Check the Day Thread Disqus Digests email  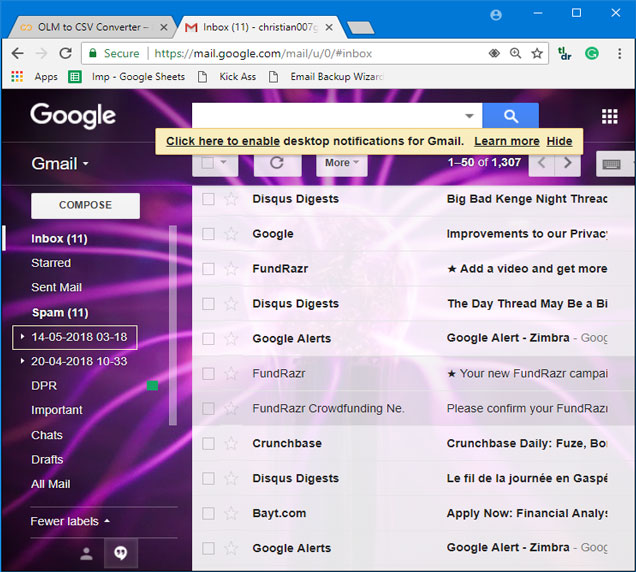[208, 303]
